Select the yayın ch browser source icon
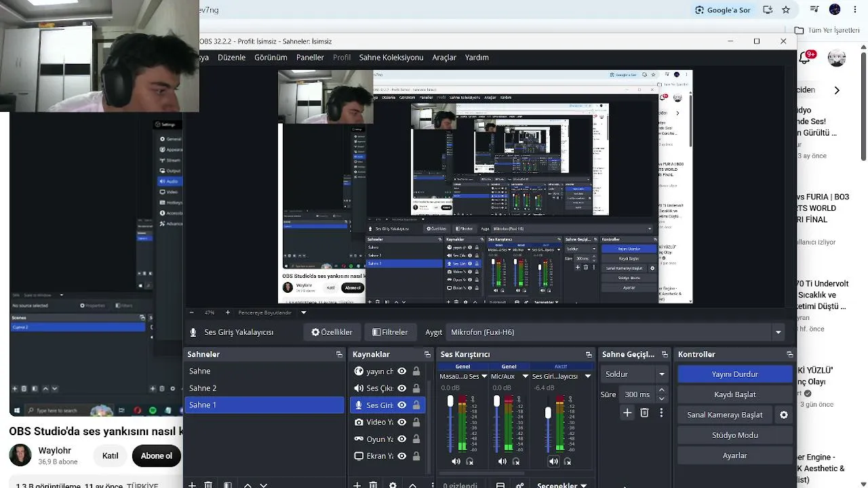 click(359, 371)
